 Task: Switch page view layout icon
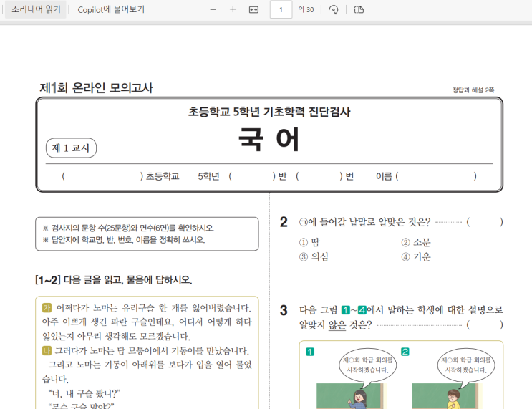(x=359, y=10)
